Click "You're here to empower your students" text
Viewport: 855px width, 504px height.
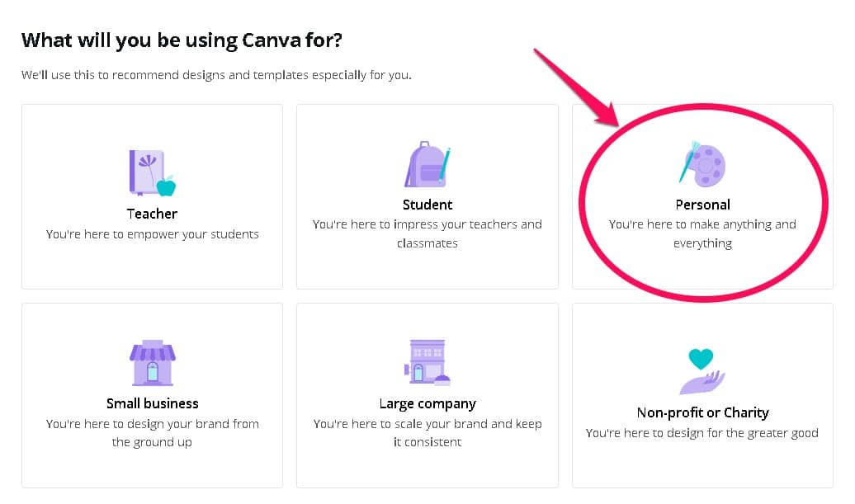point(153,234)
